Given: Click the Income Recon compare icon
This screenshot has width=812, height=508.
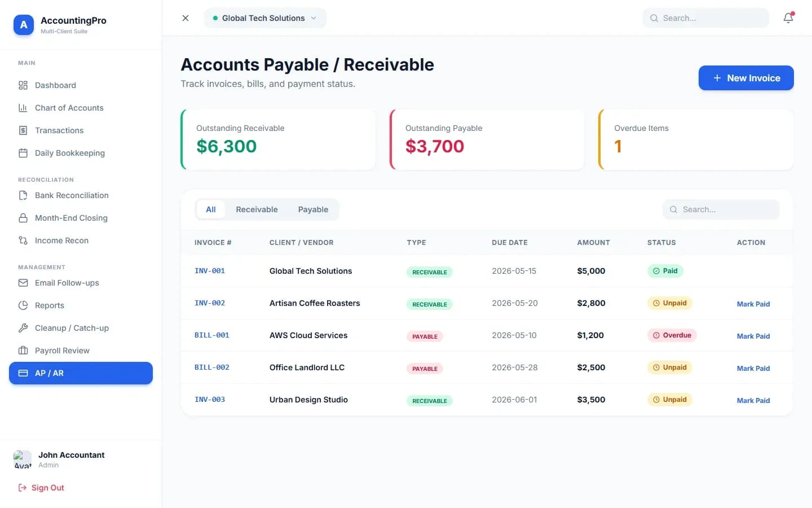Looking at the screenshot, I should click(x=23, y=240).
